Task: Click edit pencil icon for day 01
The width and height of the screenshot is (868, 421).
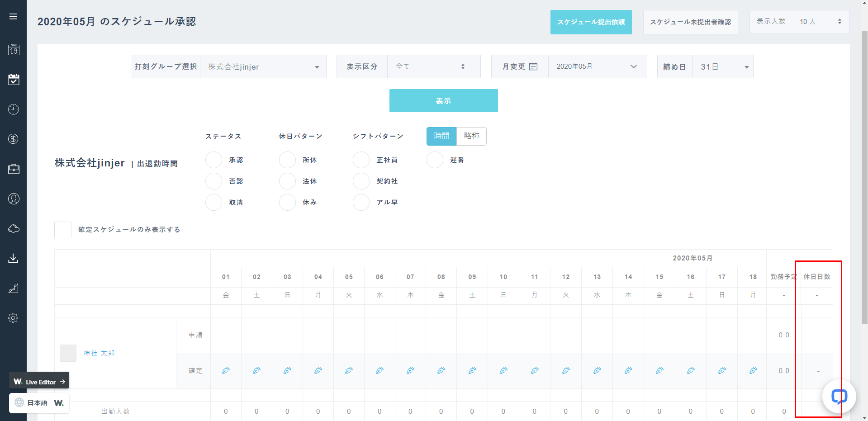Action: (226, 371)
